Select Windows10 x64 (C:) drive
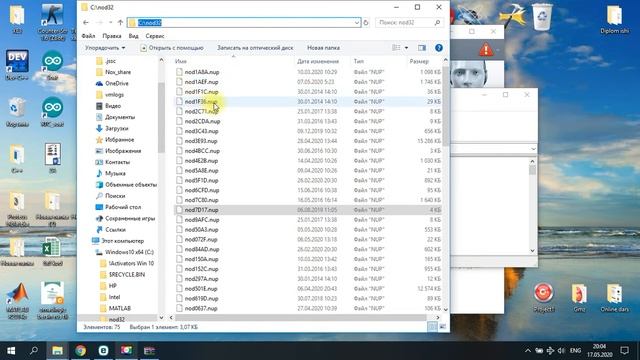This screenshot has height=360, width=640. (129, 252)
